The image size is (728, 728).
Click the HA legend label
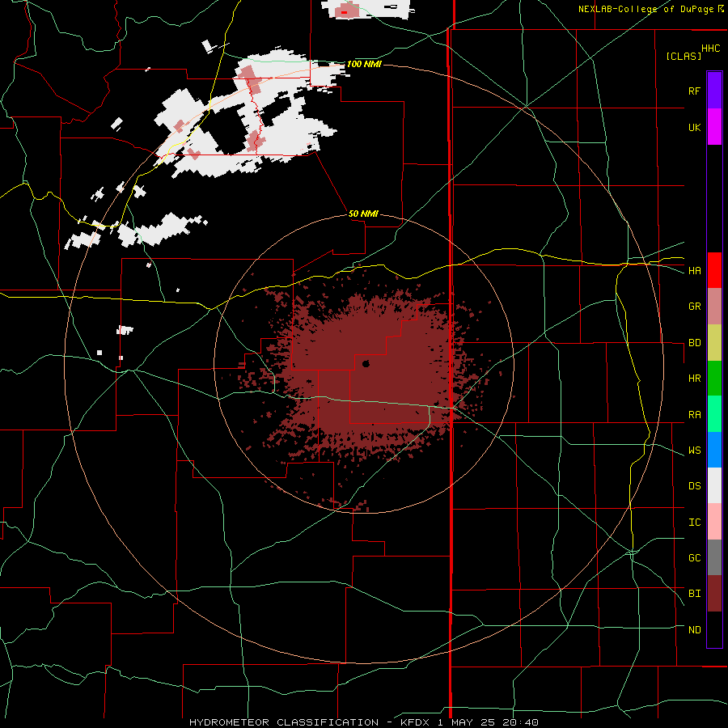694,271
